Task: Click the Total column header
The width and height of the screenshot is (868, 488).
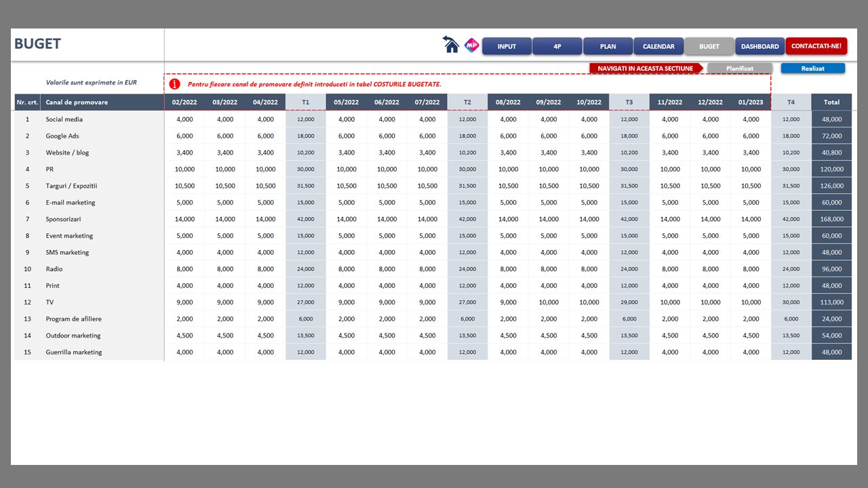Action: (x=831, y=102)
